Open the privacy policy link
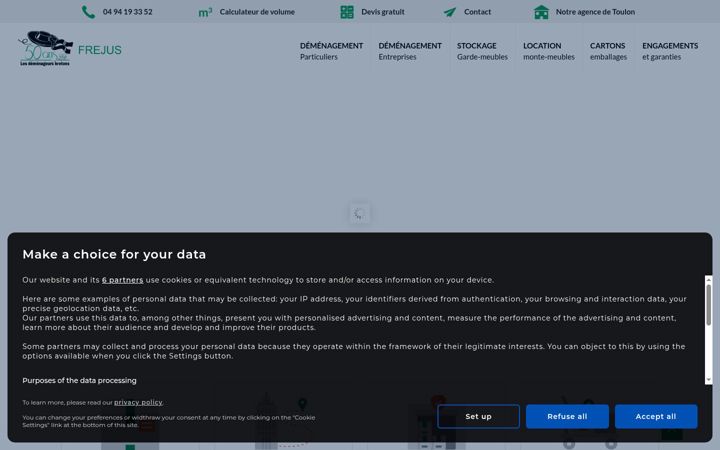The image size is (720, 450). [138, 402]
